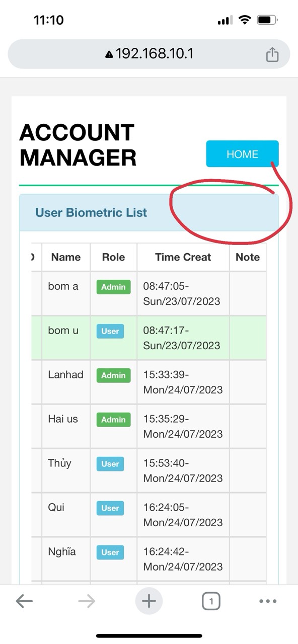This screenshot has height=644, width=298.
Task: Tap the browser forward arrow
Action: 87,601
